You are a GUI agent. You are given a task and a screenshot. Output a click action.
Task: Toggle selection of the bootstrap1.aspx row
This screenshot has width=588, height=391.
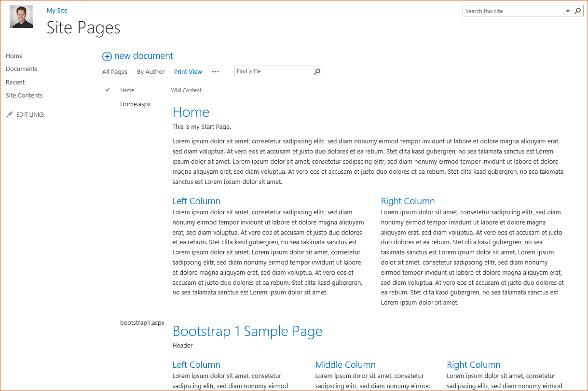[108, 322]
